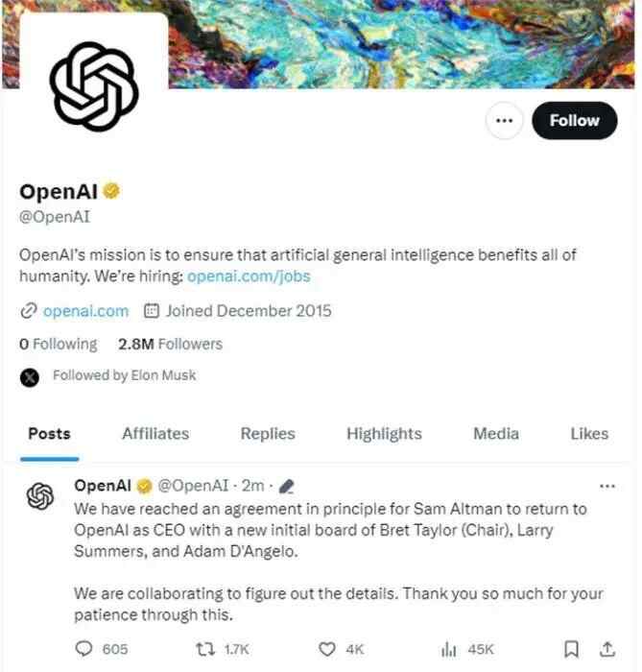Switch to the Affiliates tab
Viewport: 642px width, 672px height.
[155, 434]
